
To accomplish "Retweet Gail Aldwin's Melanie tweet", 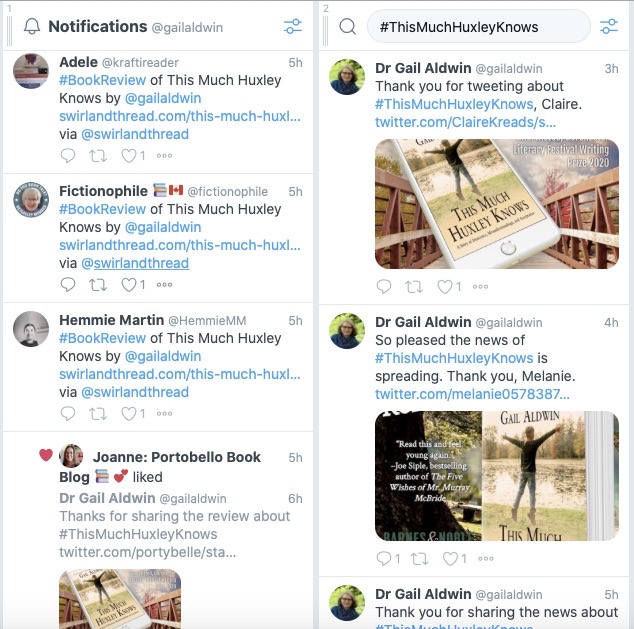I will (414, 559).
